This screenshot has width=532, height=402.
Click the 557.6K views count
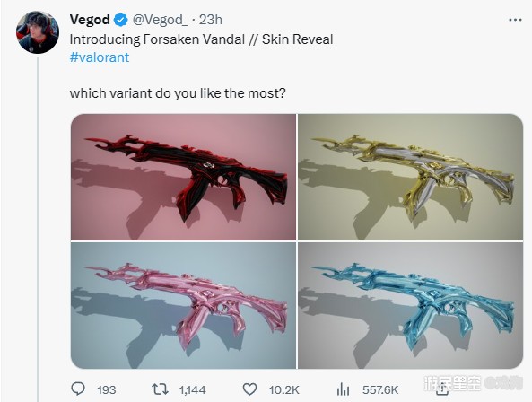click(x=380, y=389)
